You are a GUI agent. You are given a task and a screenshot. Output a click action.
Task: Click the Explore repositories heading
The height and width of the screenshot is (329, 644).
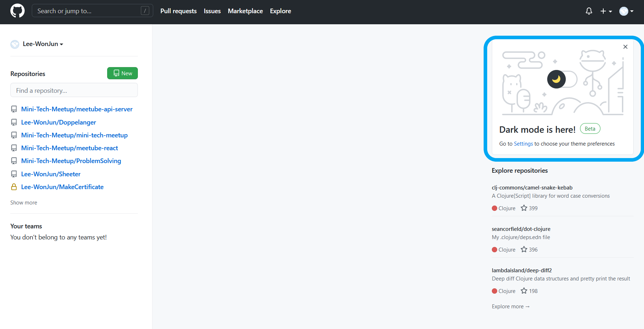(520, 171)
